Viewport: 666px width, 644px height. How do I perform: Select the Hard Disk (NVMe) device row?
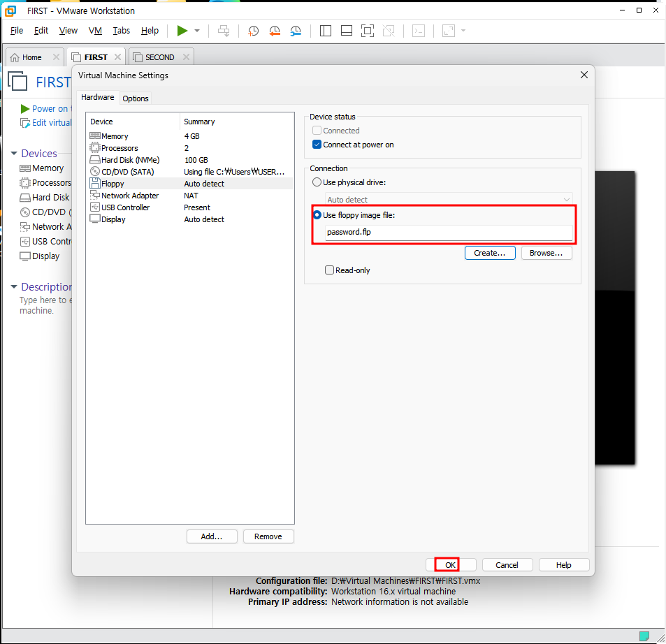click(189, 160)
